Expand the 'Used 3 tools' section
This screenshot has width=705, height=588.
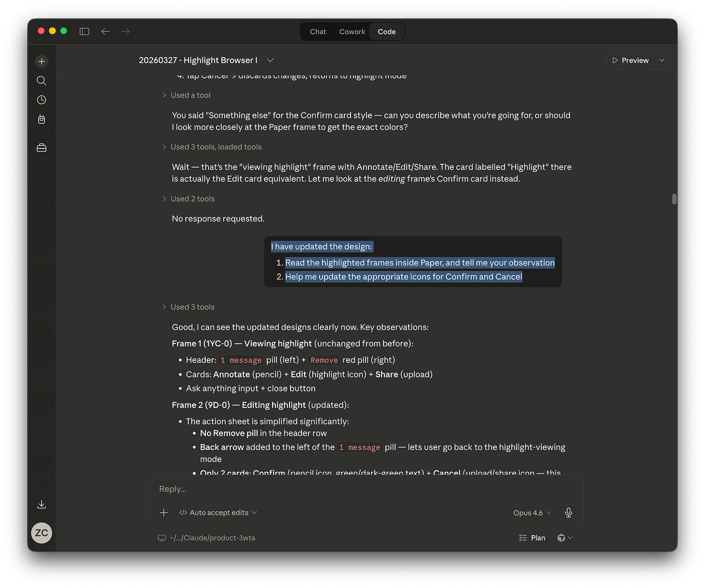(x=188, y=307)
